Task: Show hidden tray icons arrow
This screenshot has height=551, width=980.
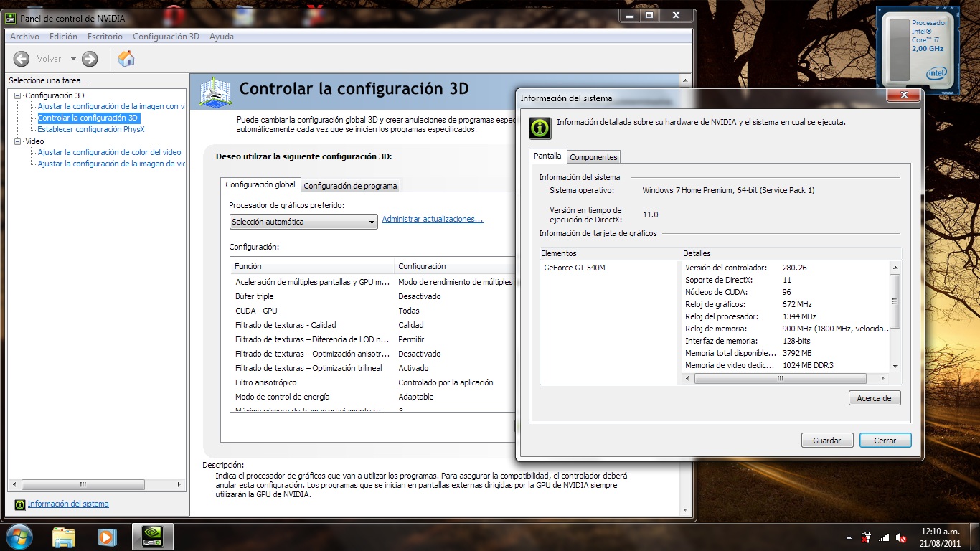Action: [849, 537]
